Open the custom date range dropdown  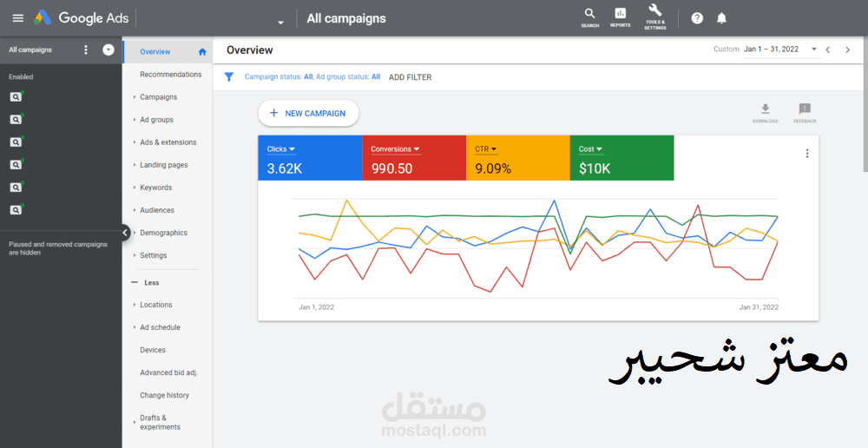pyautogui.click(x=814, y=49)
